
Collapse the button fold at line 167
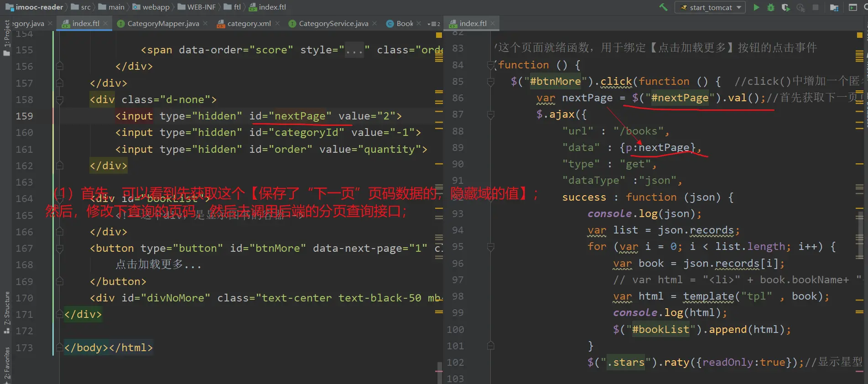59,248
